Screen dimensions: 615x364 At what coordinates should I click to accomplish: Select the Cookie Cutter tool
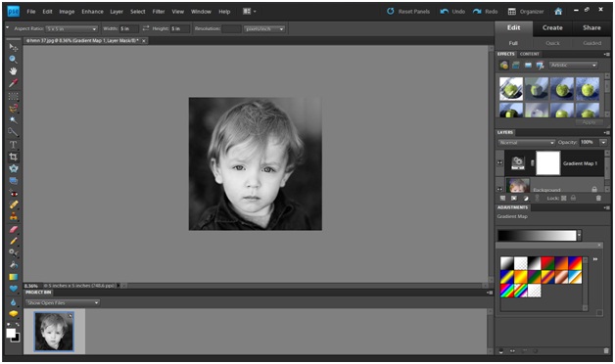14,169
